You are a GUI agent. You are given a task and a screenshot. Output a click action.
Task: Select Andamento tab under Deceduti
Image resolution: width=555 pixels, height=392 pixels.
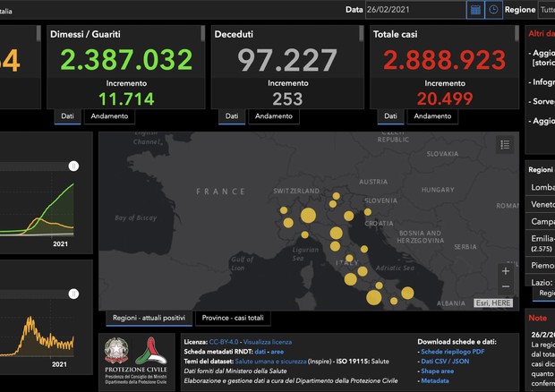point(274,116)
